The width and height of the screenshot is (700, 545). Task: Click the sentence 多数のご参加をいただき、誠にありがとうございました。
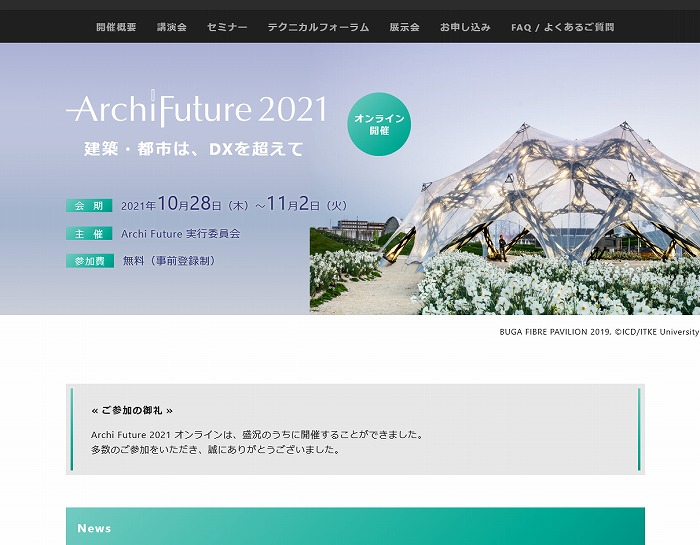(x=216, y=449)
